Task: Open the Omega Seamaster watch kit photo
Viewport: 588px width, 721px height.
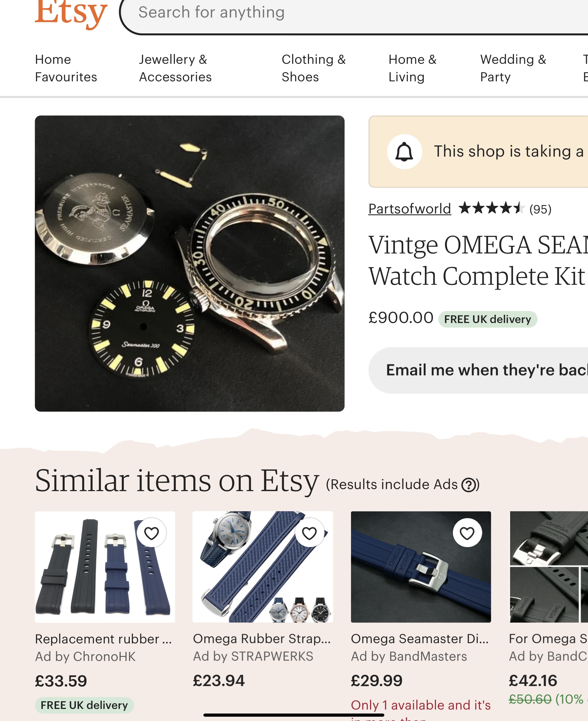Action: pyautogui.click(x=189, y=263)
